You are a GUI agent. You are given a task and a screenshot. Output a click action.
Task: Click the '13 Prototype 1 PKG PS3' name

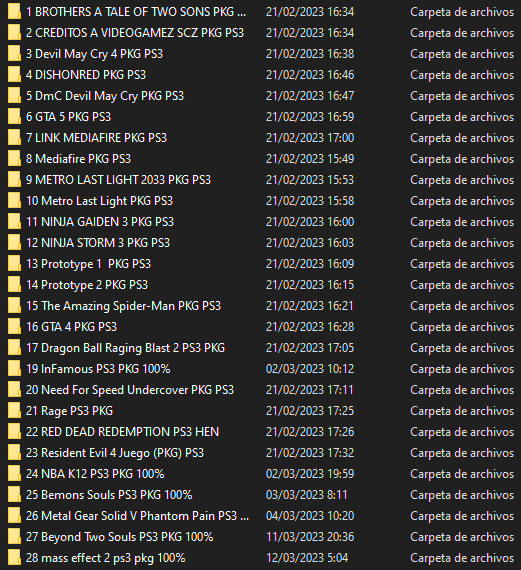(88, 264)
